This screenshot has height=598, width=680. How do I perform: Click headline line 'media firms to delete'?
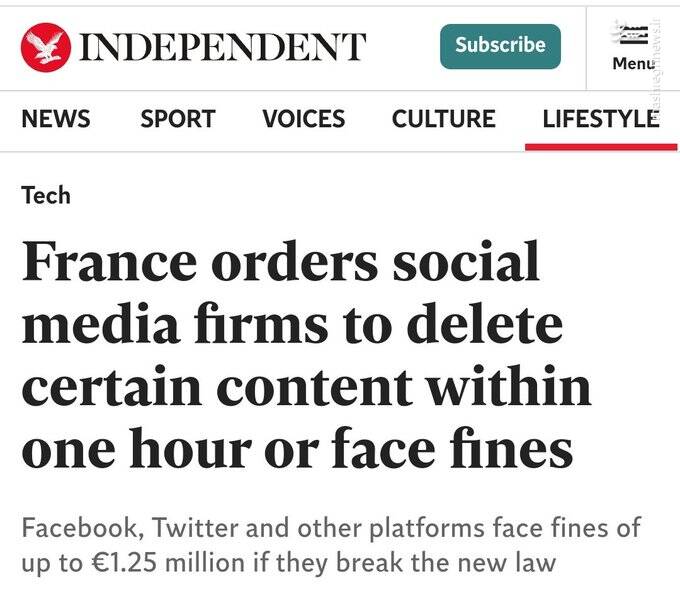point(292,325)
